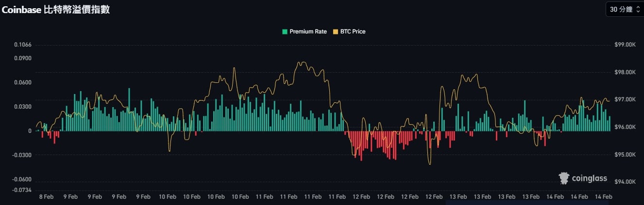
Task: Toggle the green Premium Rate legend swatch
Action: click(x=285, y=32)
